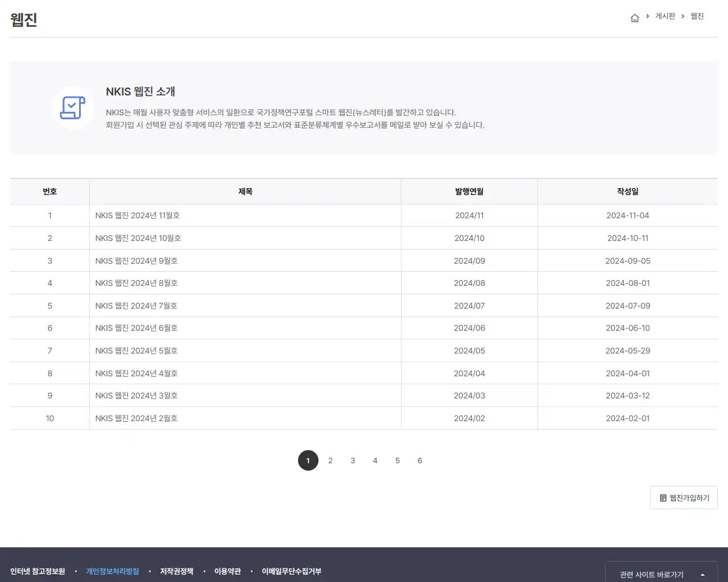Open NKIS 웹진 2024년 8월호

pyautogui.click(x=136, y=283)
